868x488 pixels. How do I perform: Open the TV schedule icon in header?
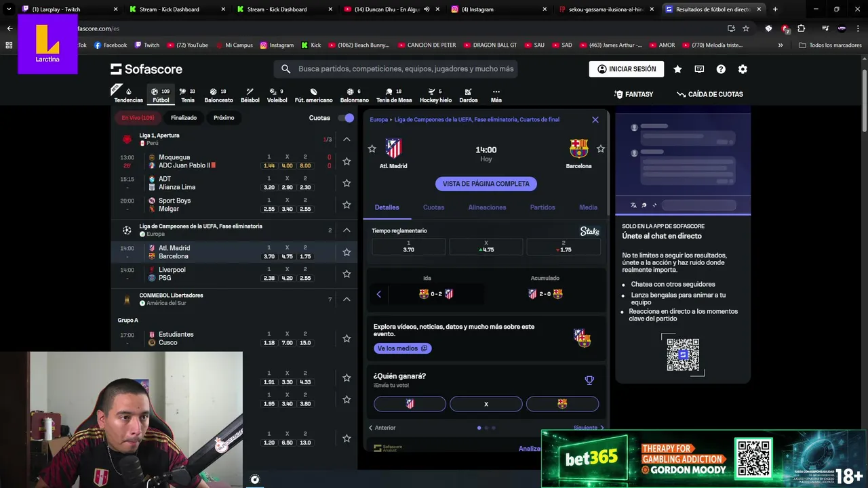click(699, 69)
